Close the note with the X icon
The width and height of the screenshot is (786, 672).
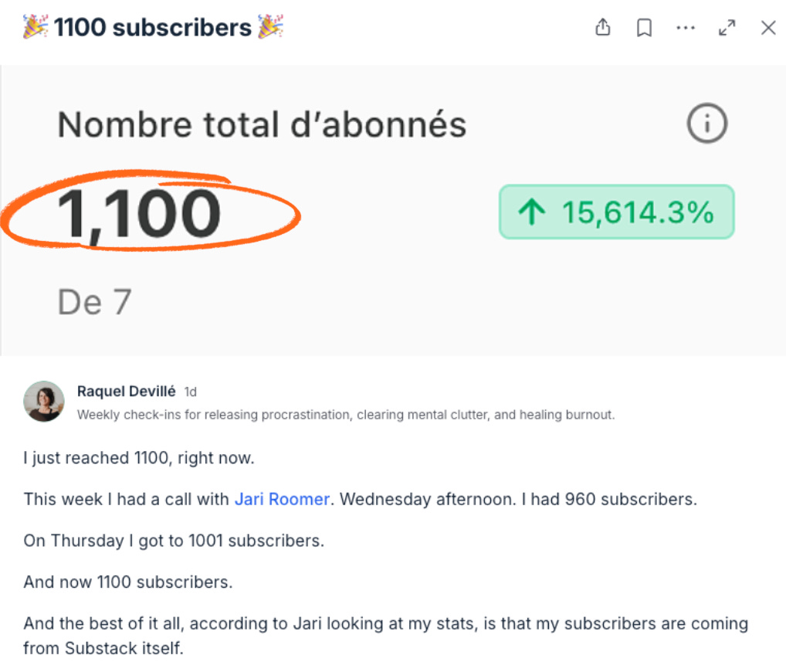tap(768, 28)
